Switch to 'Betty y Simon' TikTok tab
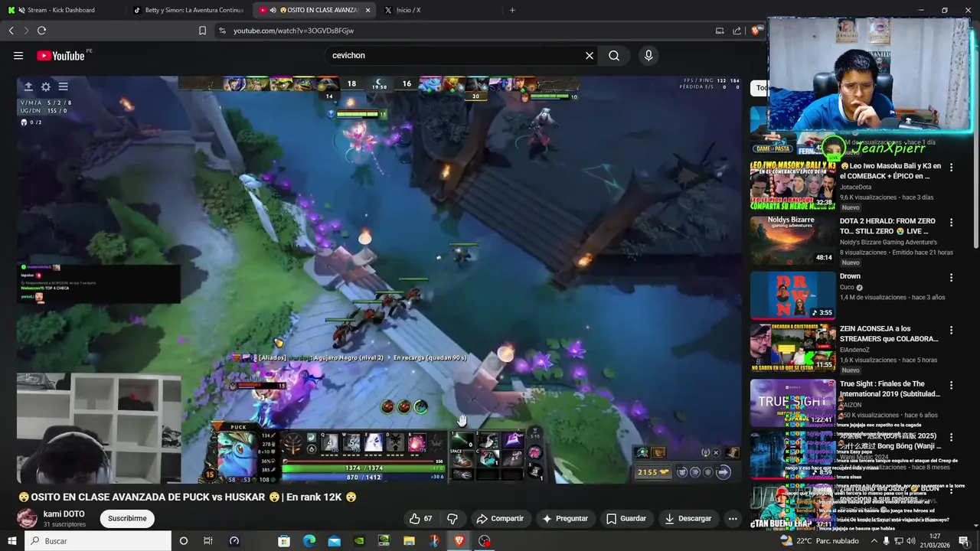The image size is (980, 551). pos(188,10)
